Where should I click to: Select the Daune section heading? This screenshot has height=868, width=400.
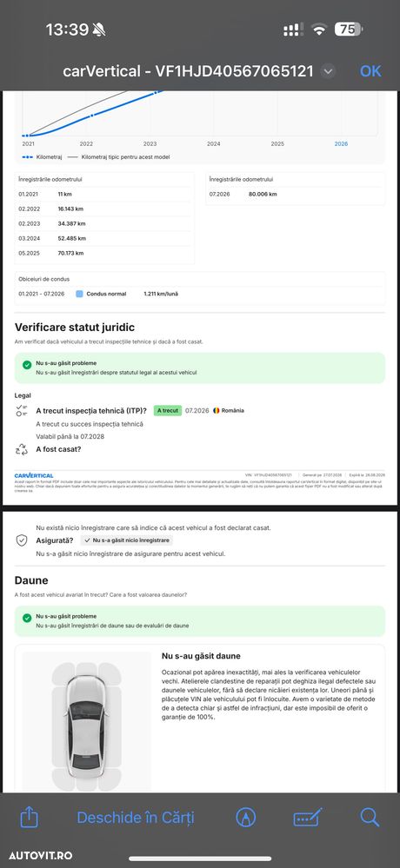[31, 580]
